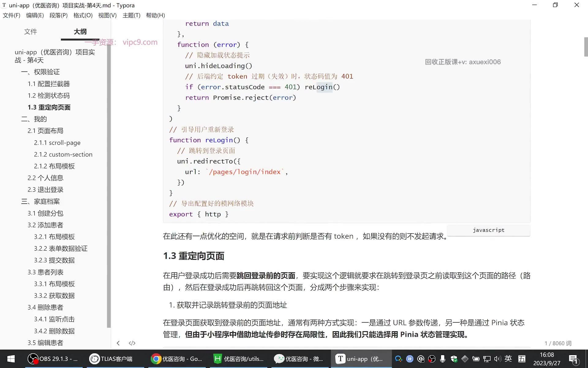Screen dimensions: 588x368
Task: Open the 文件(F) menu
Action: [x=11, y=15]
